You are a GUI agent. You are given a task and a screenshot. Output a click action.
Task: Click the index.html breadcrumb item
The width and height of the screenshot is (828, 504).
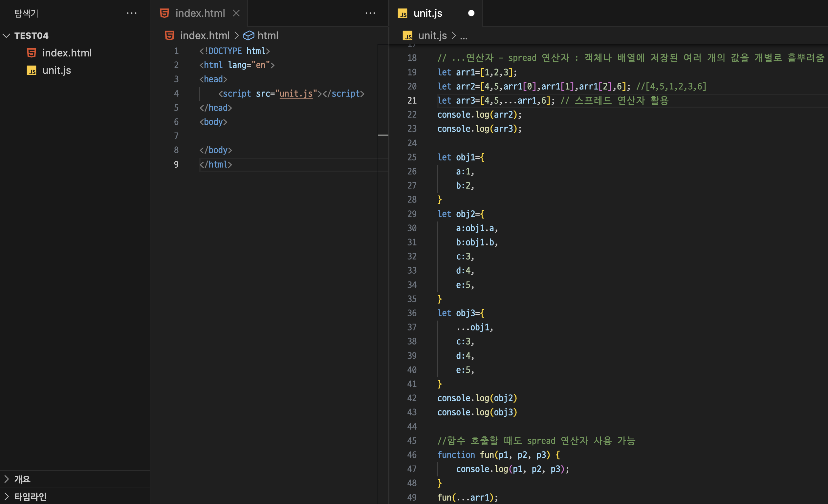point(205,35)
